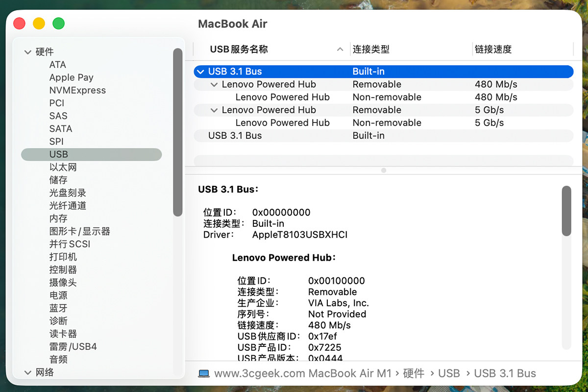Click www.3cgeek.com MacBook Air M1 in path bar
The width and height of the screenshot is (588, 392).
click(303, 373)
